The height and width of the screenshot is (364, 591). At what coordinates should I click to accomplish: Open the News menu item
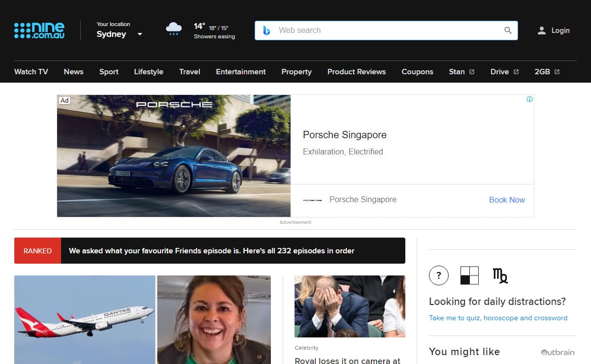(x=73, y=72)
